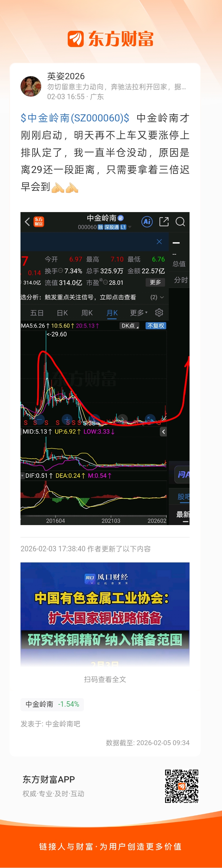The image size is (222, 868).
Task: Switch to the 日K chart tab
Action: [x=62, y=313]
